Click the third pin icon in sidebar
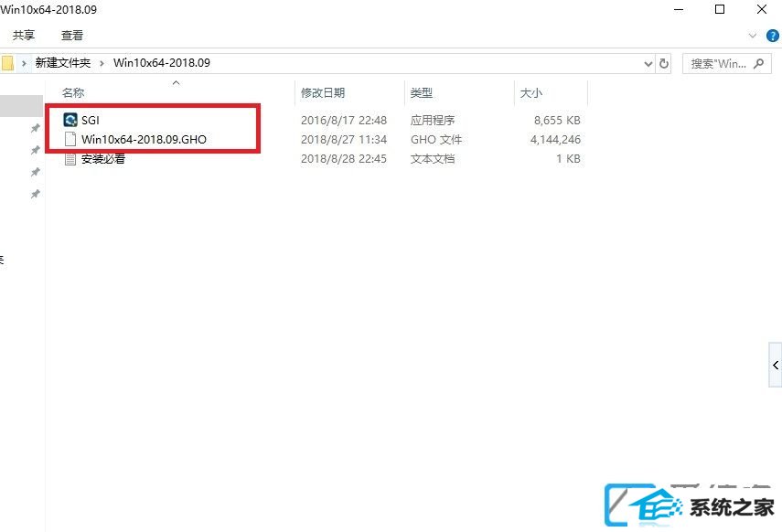Image resolution: width=782 pixels, height=532 pixels. 35,172
